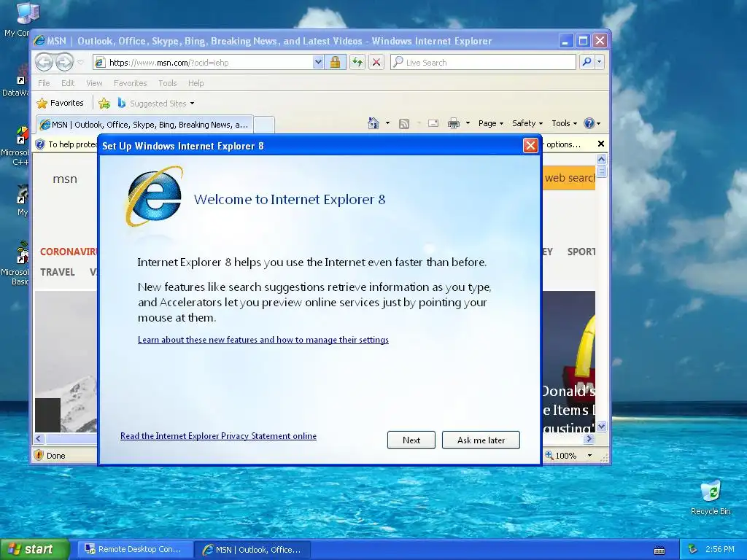Click the status bar security shield icon
The width and height of the screenshot is (747, 560).
click(39, 455)
